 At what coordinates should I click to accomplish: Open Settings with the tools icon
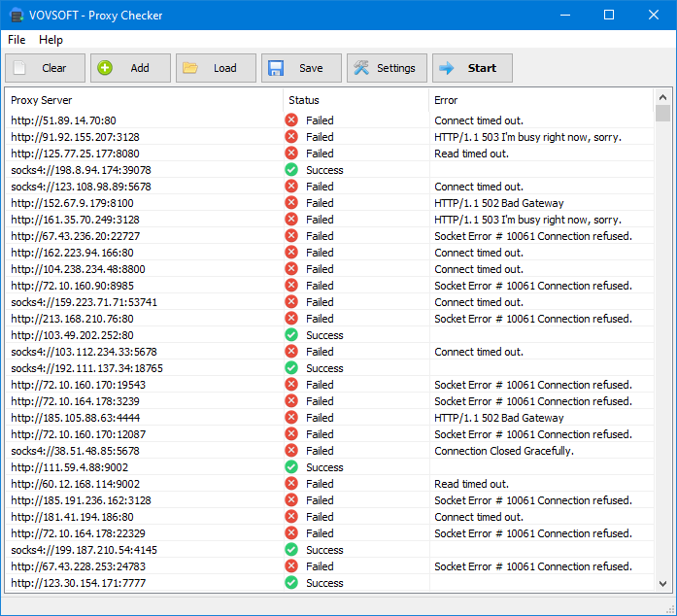[387, 68]
